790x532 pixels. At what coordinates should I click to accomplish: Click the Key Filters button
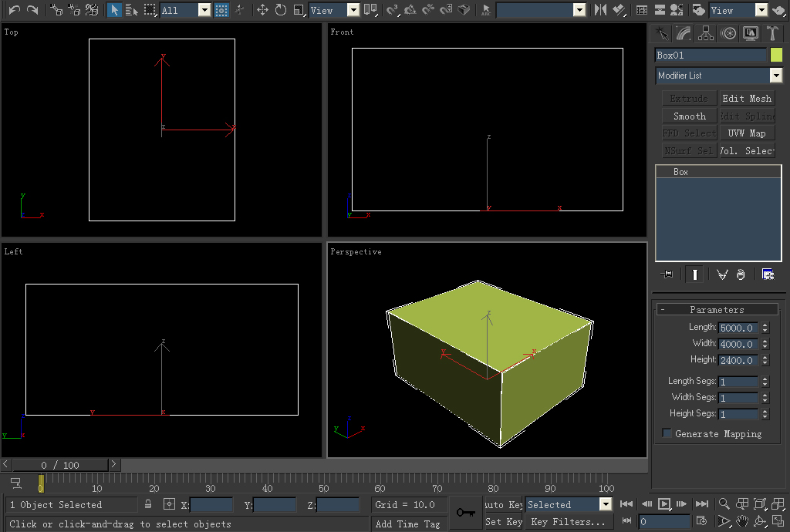569,522
